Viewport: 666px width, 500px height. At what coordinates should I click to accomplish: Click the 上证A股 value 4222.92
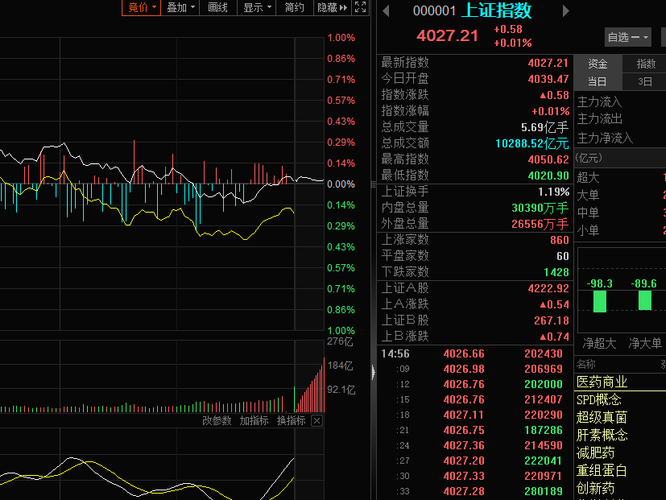pos(548,288)
